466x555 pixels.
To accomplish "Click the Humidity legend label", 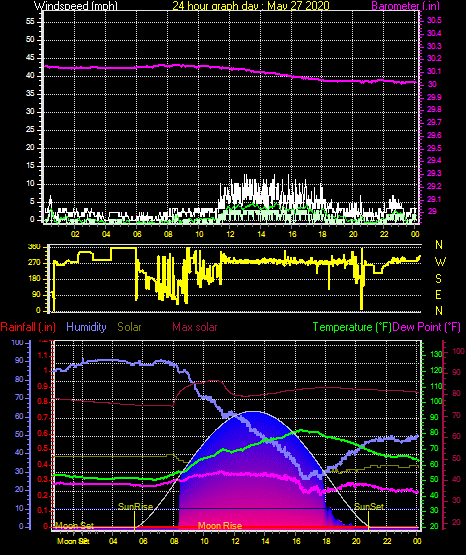I will coord(86,327).
